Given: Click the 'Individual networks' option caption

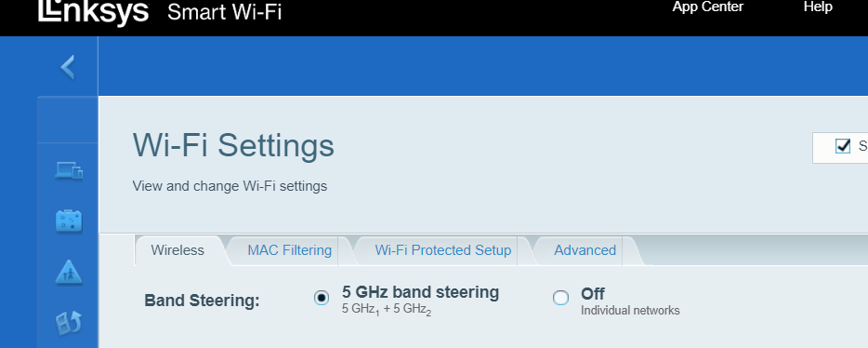Looking at the screenshot, I should [630, 311].
